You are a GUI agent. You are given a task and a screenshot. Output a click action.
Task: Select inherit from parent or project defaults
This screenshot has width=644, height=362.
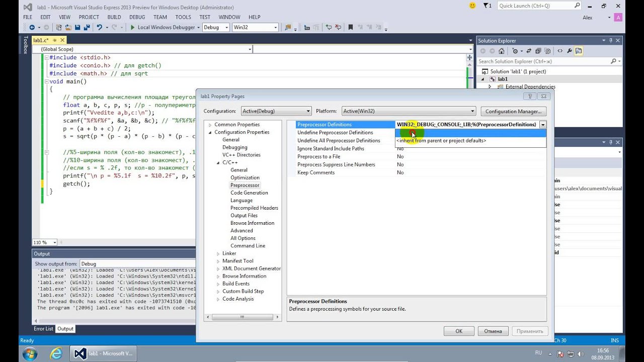(x=441, y=141)
